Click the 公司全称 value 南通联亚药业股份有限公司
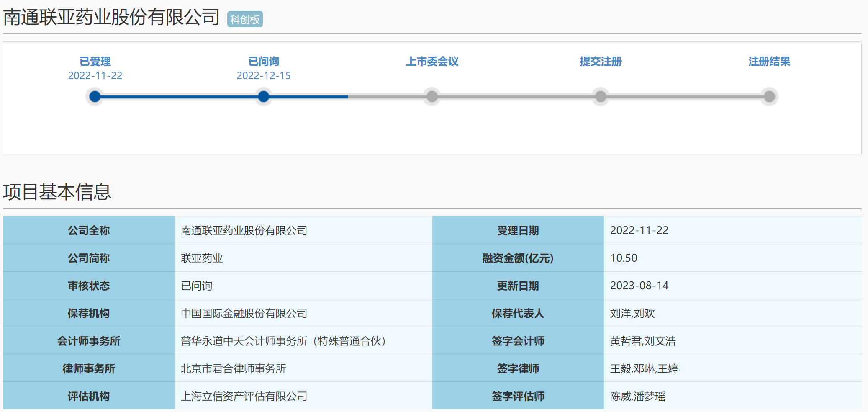Screen dimensions: 868x412 (244, 231)
